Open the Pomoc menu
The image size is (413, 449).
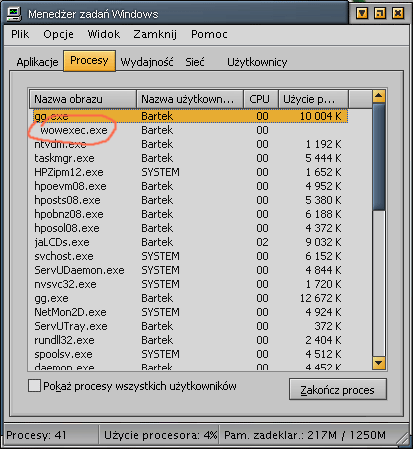pos(209,34)
